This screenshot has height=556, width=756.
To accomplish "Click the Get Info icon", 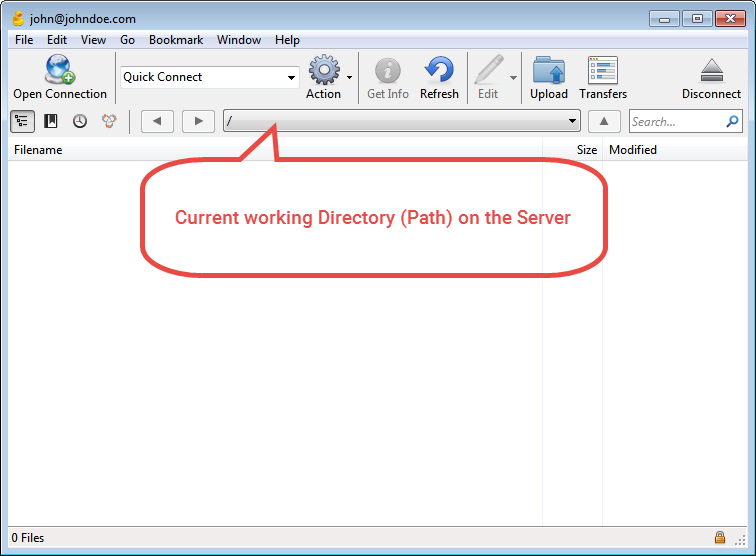I will pyautogui.click(x=388, y=70).
